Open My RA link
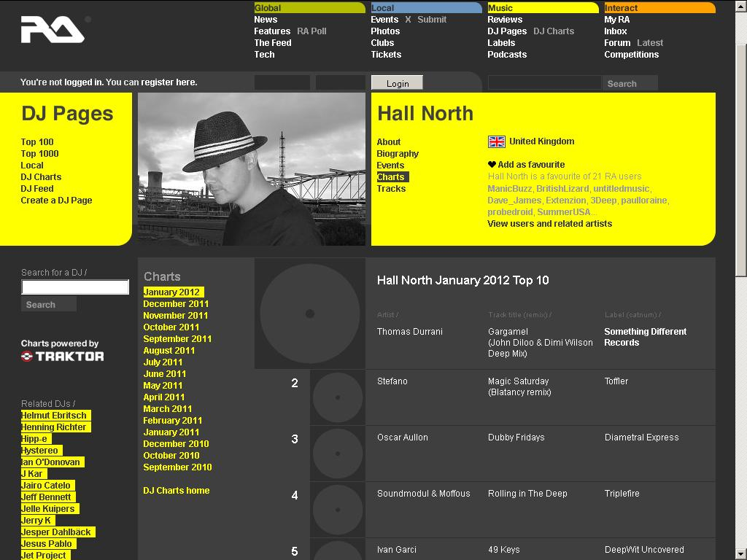Image resolution: width=747 pixels, height=560 pixels. pos(617,20)
